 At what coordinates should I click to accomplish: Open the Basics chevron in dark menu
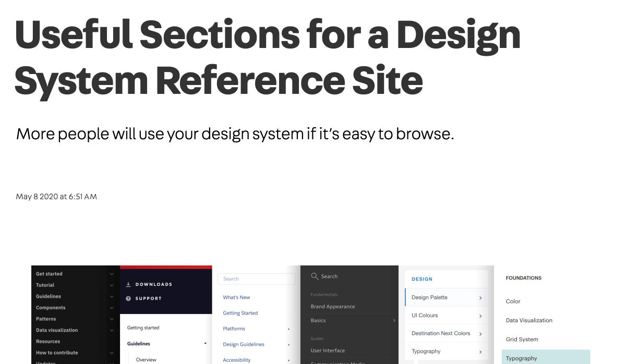[394, 320]
